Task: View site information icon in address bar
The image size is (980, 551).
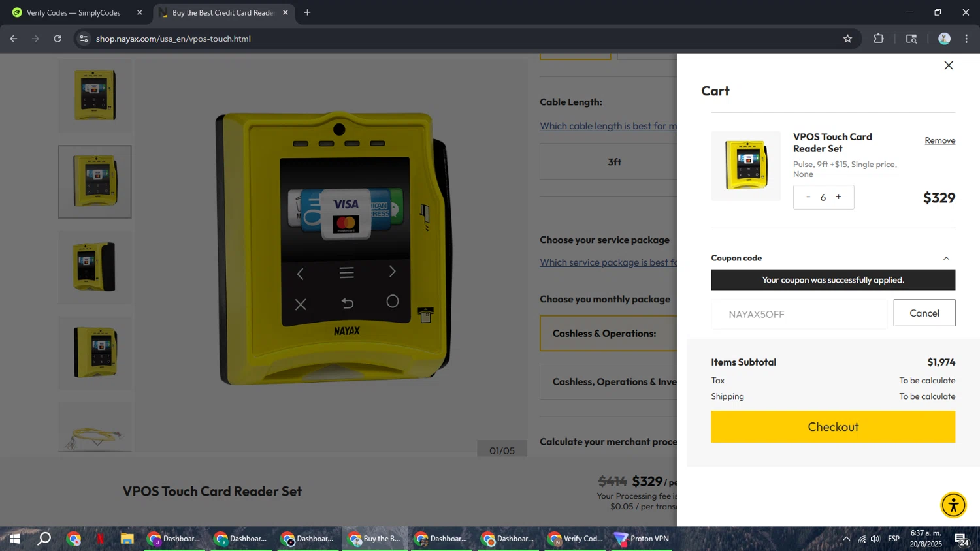Action: 84,39
